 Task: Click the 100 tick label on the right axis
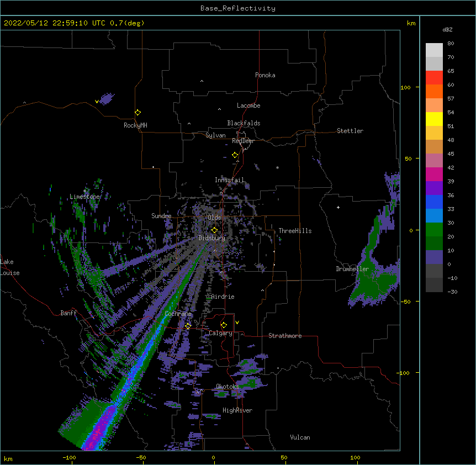(x=405, y=87)
